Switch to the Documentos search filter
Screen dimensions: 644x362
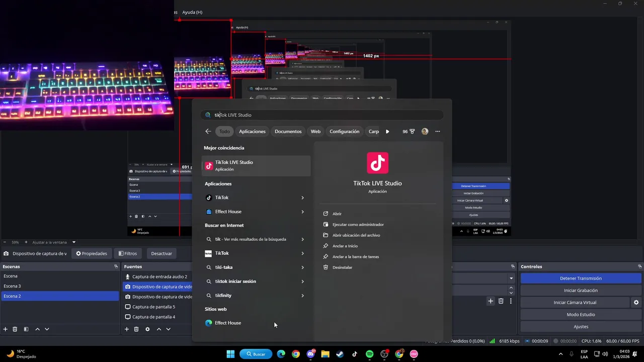point(288,131)
